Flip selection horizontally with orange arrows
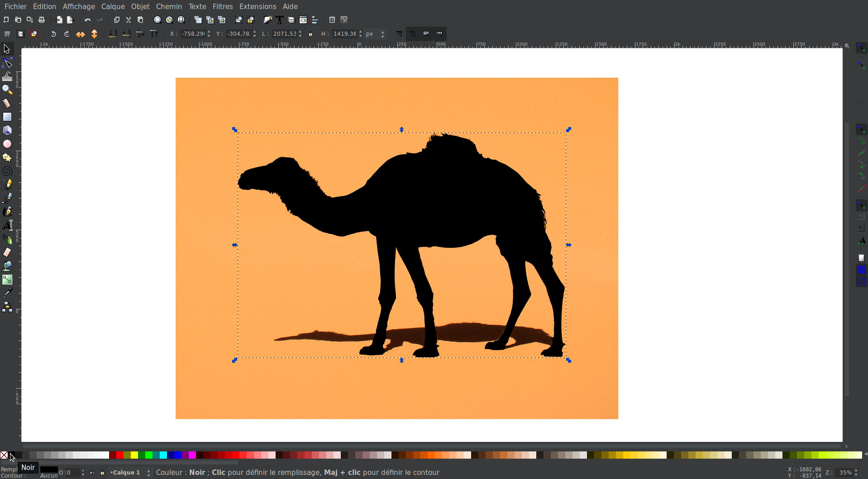Image resolution: width=868 pixels, height=479 pixels. [81, 34]
